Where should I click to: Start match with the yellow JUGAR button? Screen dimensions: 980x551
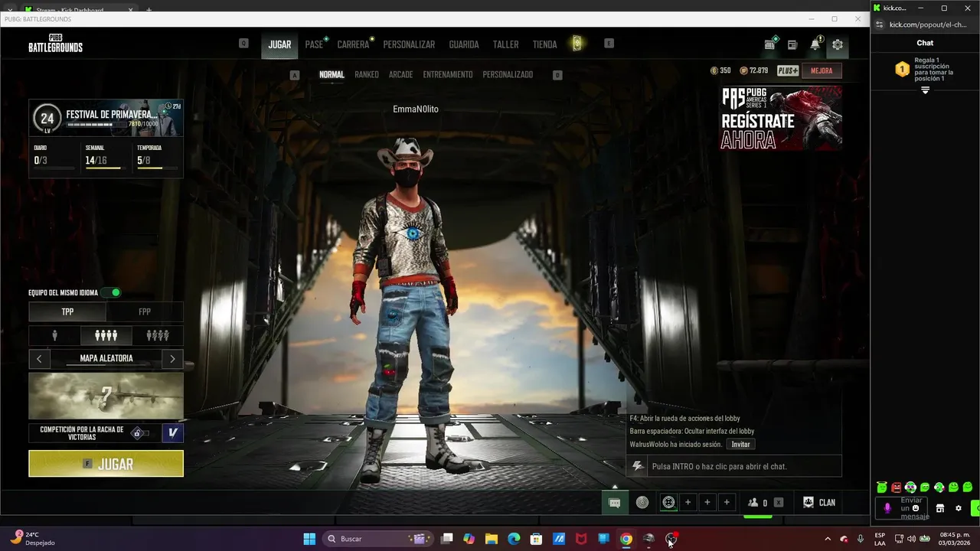[x=106, y=464]
